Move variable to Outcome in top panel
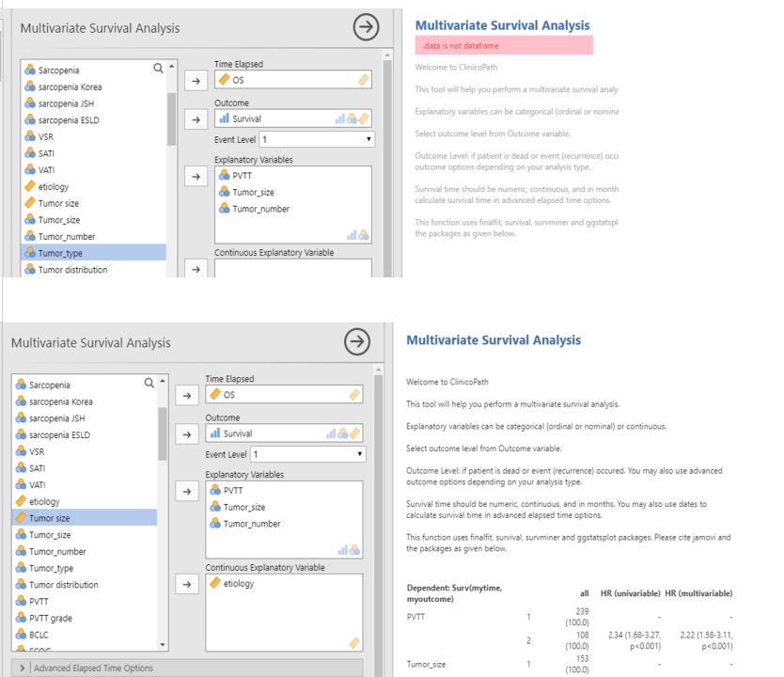784x677 pixels. pyautogui.click(x=196, y=119)
